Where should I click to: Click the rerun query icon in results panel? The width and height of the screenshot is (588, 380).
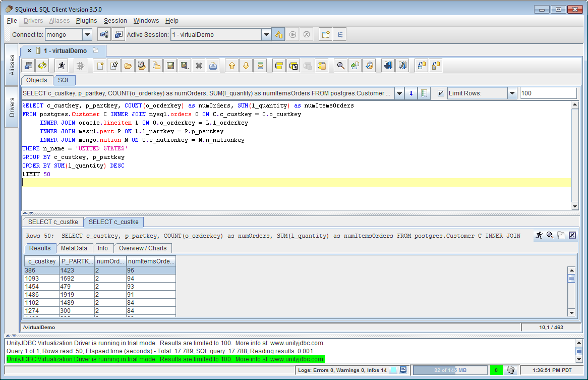coord(539,235)
